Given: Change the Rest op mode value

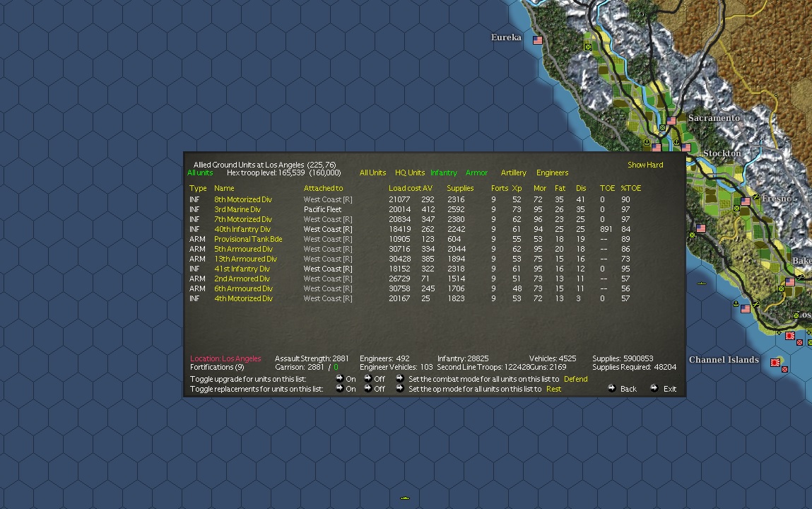Looking at the screenshot, I should pyautogui.click(x=553, y=389).
